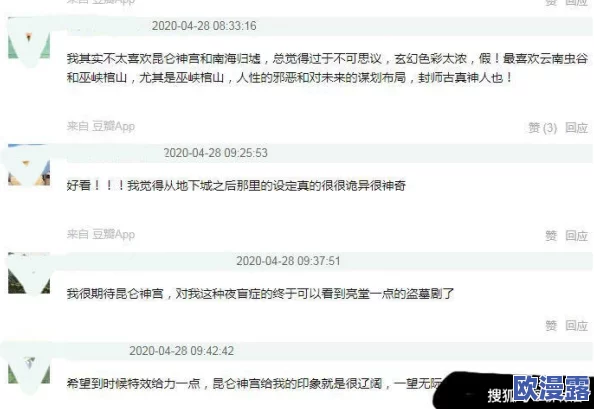Open avatar of the 08:33:16 commenter
594x409 pixels.
point(29,45)
